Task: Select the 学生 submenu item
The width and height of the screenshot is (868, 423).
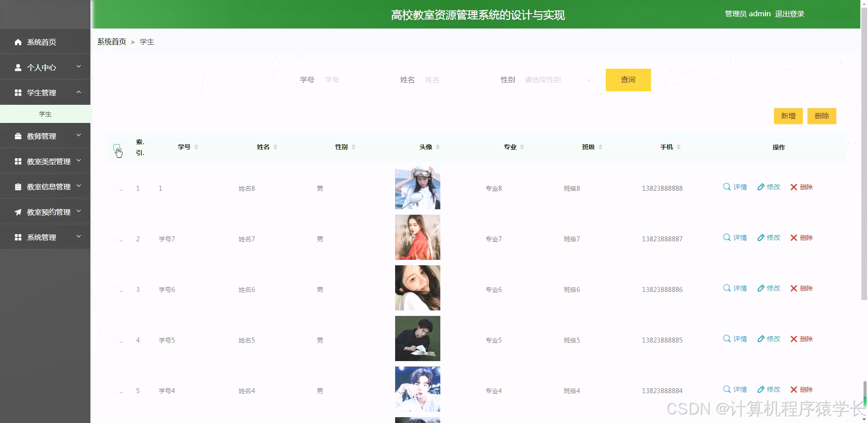Action: 45,114
